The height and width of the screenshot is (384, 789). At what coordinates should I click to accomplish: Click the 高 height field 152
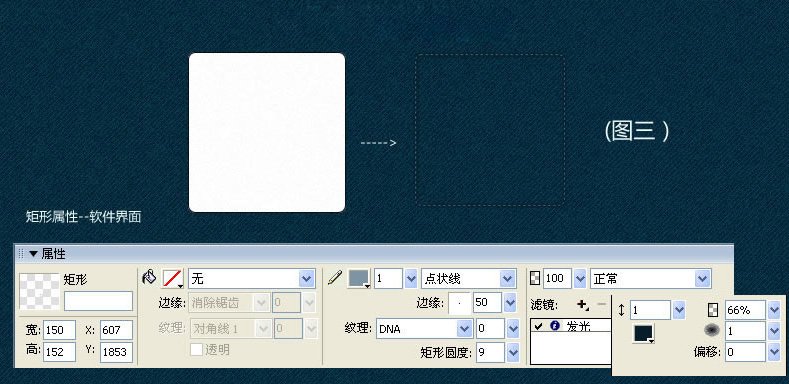pyautogui.click(x=59, y=352)
